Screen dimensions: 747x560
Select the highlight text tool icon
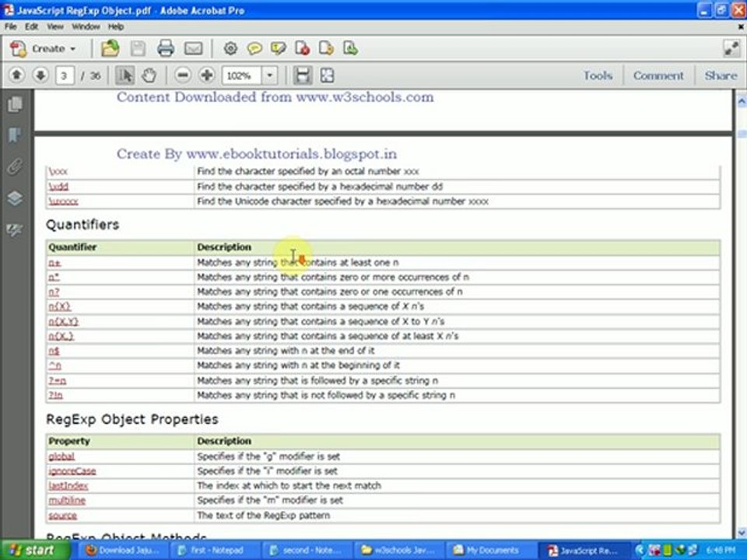(x=279, y=48)
